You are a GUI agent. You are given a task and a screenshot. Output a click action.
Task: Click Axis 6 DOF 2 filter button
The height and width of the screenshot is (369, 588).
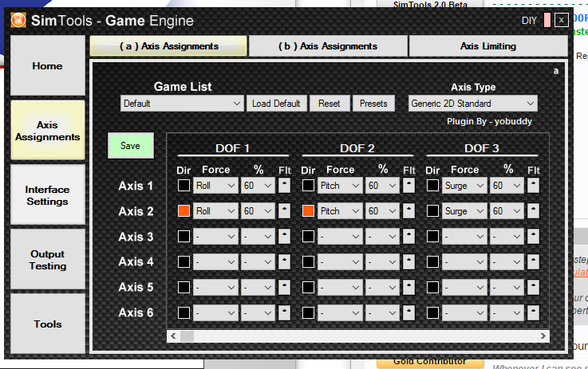[408, 312]
